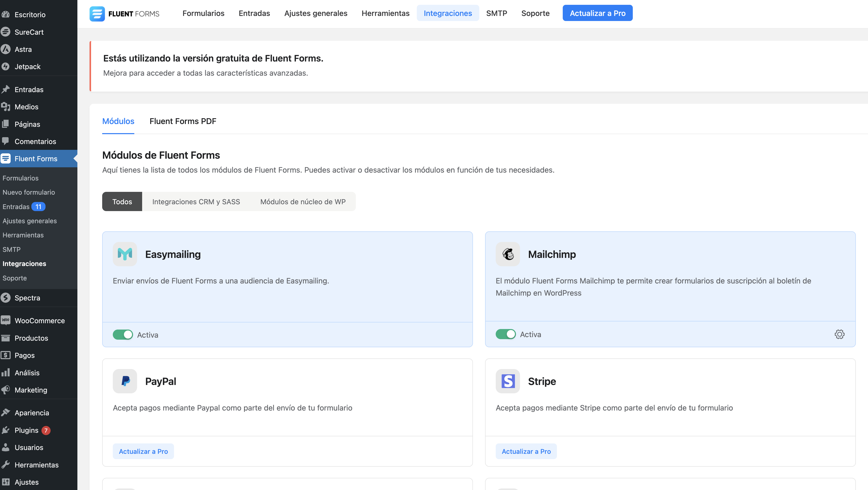
Task: Click the Comentarios speech bubble icon
Action: 5,141
